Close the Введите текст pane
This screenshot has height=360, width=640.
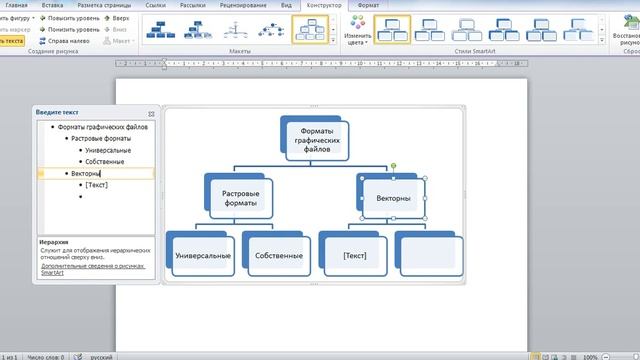151,114
